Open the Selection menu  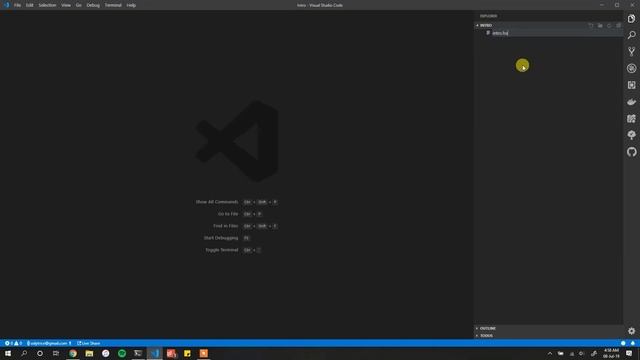(47, 5)
